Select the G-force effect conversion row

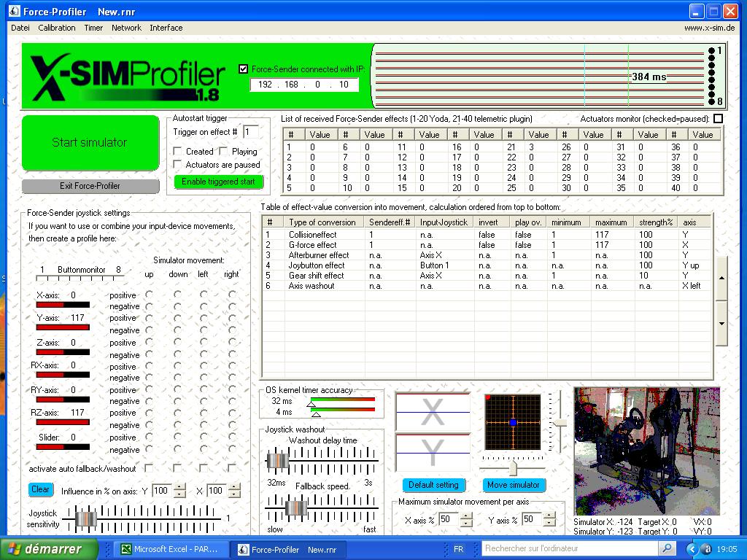coord(486,245)
